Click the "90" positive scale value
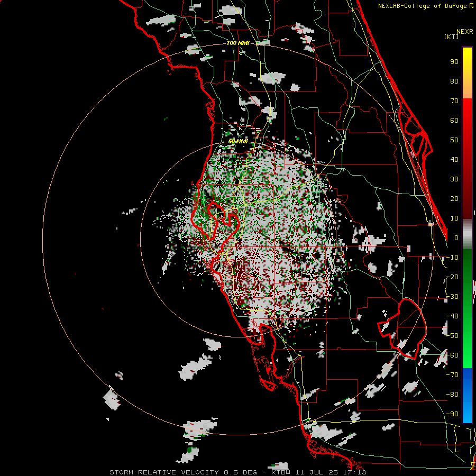 point(454,62)
